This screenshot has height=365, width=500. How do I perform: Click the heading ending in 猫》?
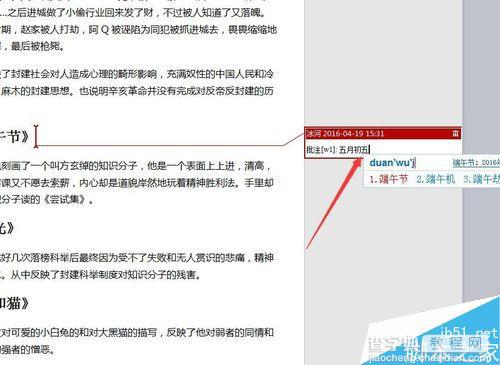[x=14, y=303]
